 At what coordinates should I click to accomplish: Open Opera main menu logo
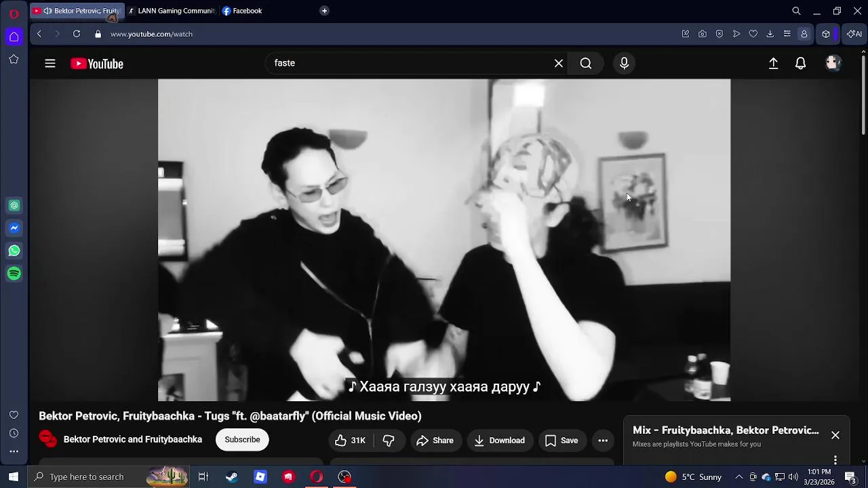(x=14, y=13)
